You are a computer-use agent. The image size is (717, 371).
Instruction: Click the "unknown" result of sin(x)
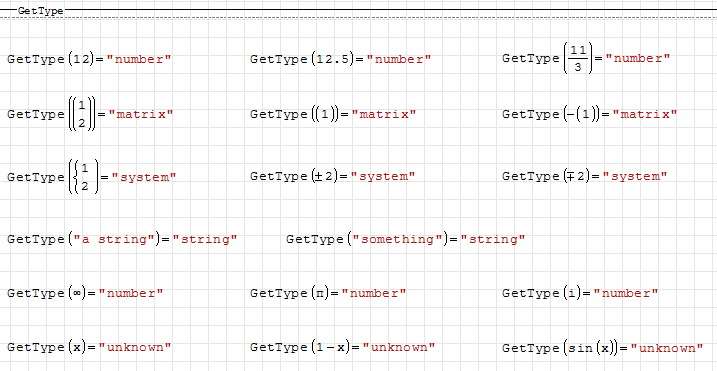coord(667,348)
